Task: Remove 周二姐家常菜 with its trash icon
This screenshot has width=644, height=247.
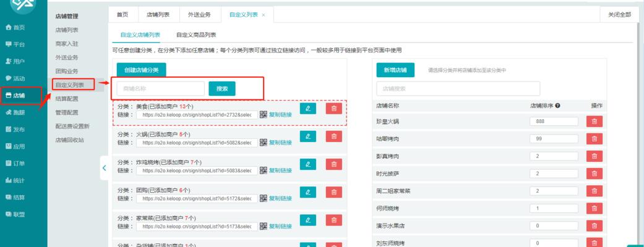Action: (x=595, y=191)
